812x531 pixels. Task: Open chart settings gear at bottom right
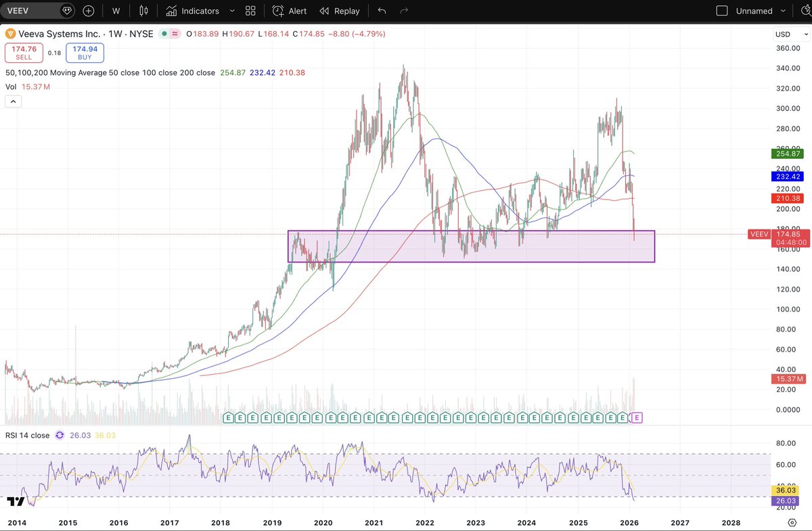point(792,523)
